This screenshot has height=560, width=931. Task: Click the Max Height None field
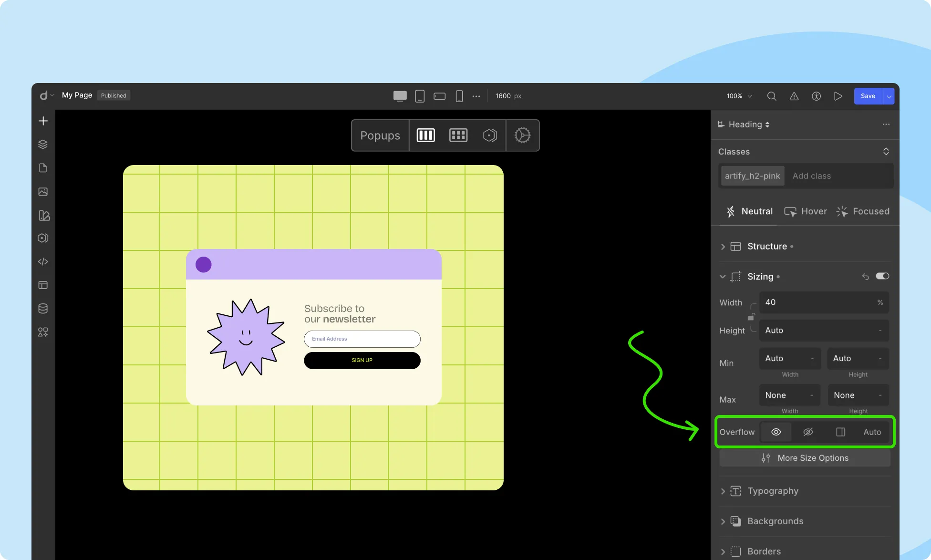coord(858,395)
